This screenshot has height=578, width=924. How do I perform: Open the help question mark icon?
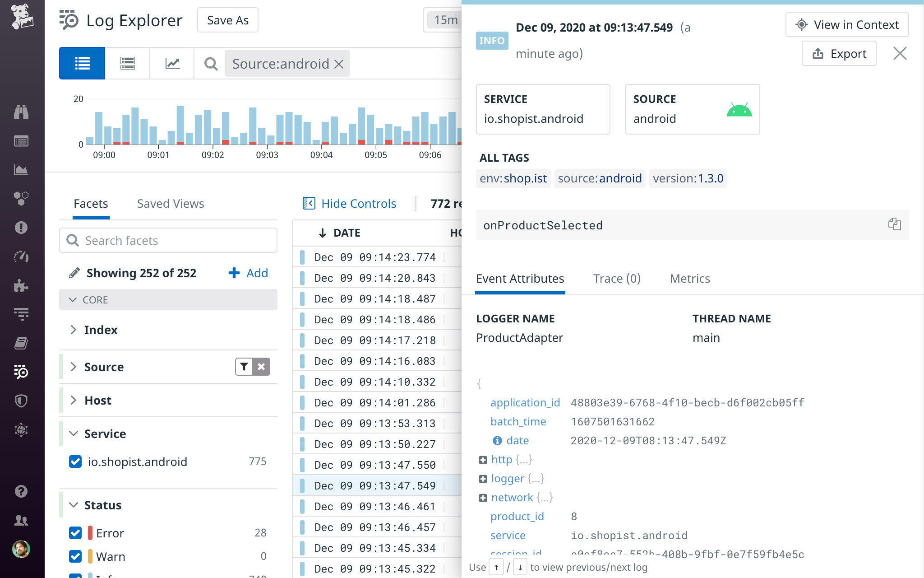click(x=21, y=491)
